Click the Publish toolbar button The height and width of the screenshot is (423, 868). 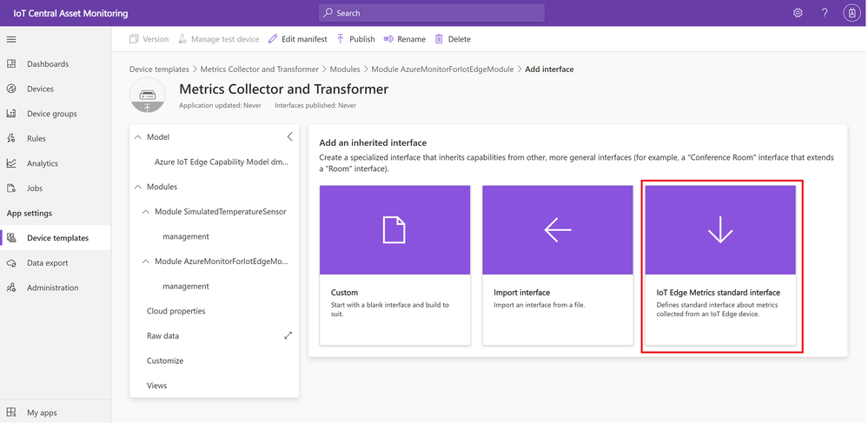tap(355, 39)
